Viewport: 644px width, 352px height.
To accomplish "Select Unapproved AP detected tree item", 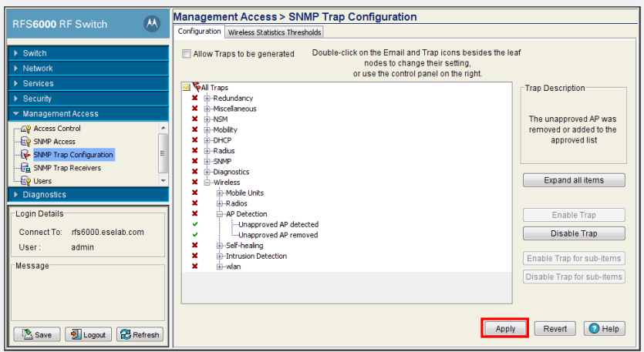I will pos(278,224).
